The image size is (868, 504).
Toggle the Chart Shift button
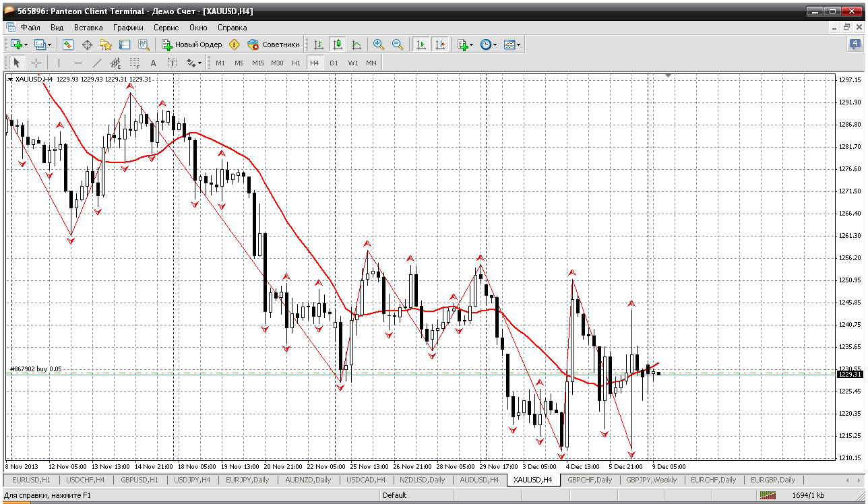coord(440,44)
